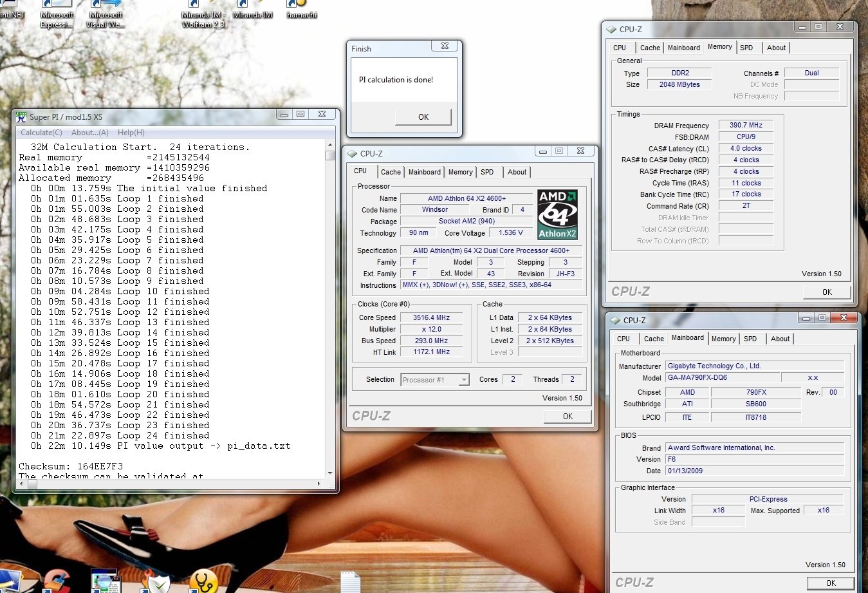Click the '3516.4 MHz' core speed value
This screenshot has width=868, height=593.
point(431,317)
